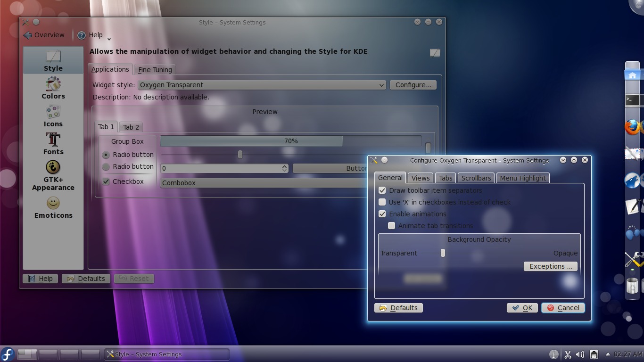This screenshot has height=362, width=644.
Task: Select the second preview Radio button
Action: [106, 166]
